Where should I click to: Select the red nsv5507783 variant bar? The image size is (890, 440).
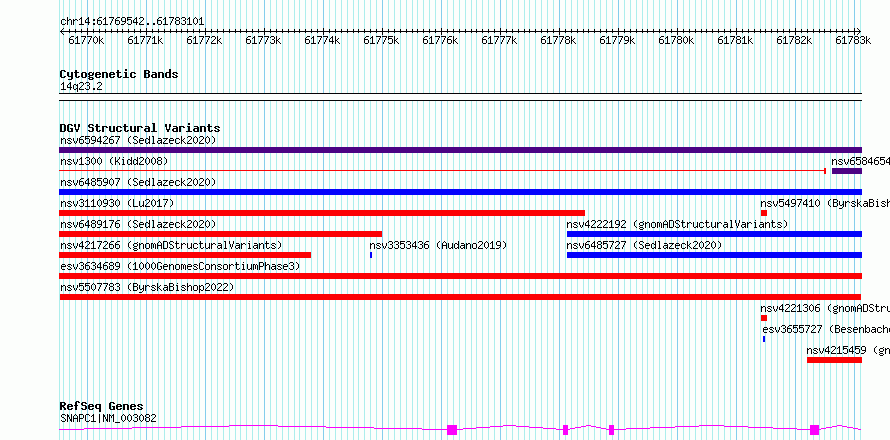[460, 297]
